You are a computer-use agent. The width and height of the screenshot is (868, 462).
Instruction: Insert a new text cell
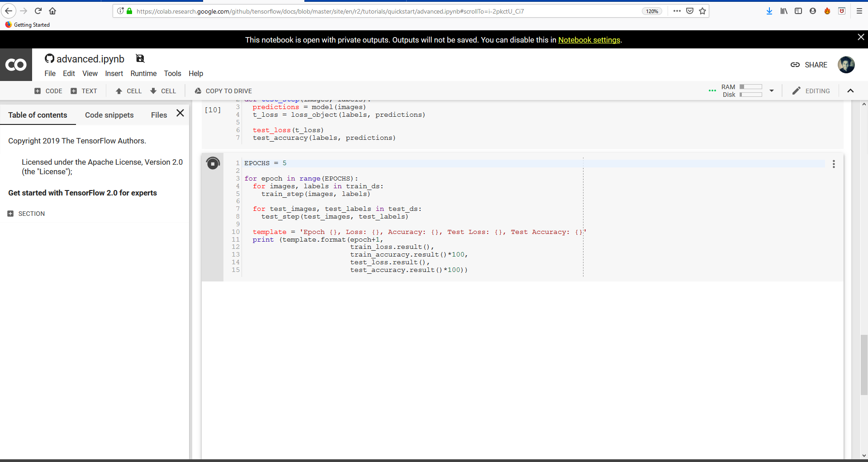[84, 90]
